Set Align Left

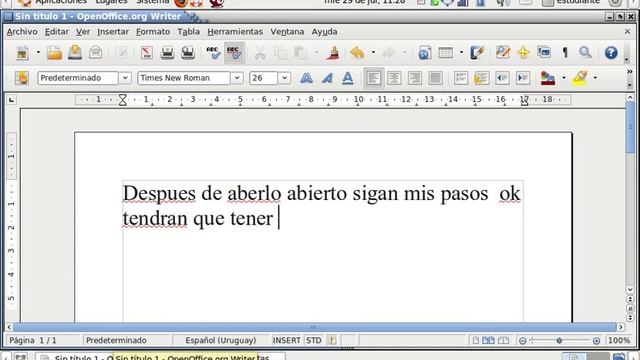point(373,78)
